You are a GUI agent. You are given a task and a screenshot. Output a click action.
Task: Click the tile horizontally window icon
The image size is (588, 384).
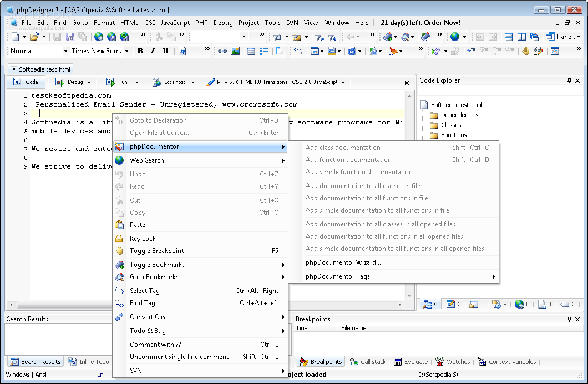509,37
